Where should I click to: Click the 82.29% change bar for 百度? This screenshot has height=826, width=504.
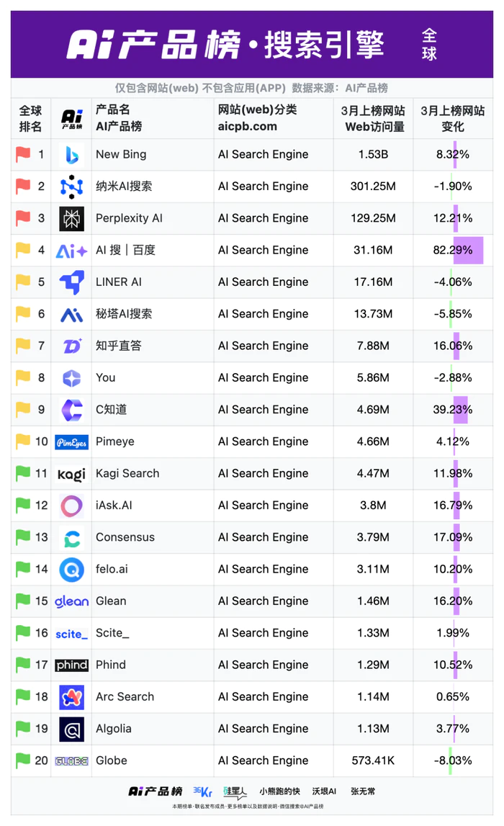click(468, 250)
